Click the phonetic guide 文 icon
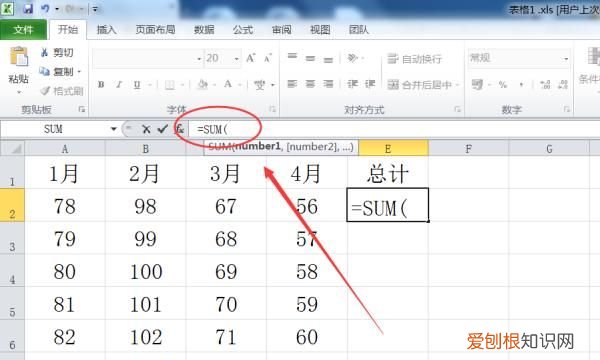This screenshot has height=360, width=600. pyautogui.click(x=260, y=85)
